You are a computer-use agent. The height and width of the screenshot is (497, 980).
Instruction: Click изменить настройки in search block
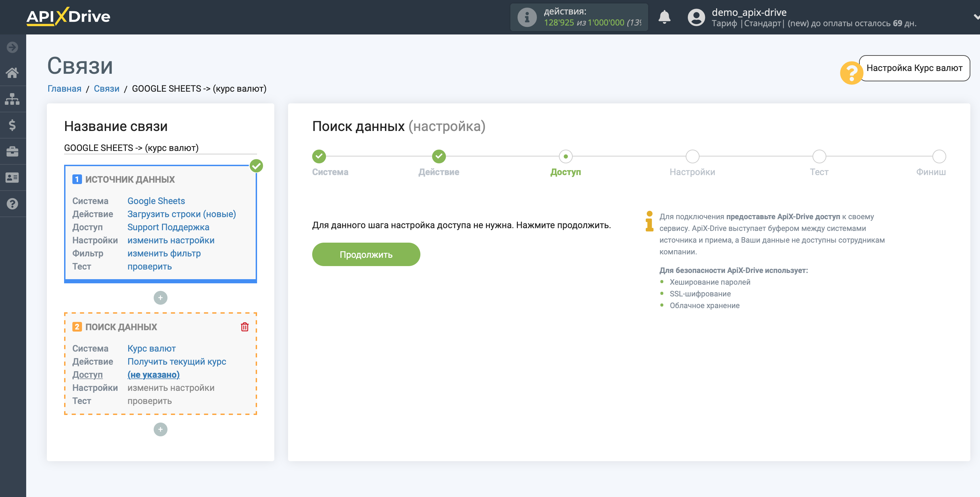click(x=171, y=388)
